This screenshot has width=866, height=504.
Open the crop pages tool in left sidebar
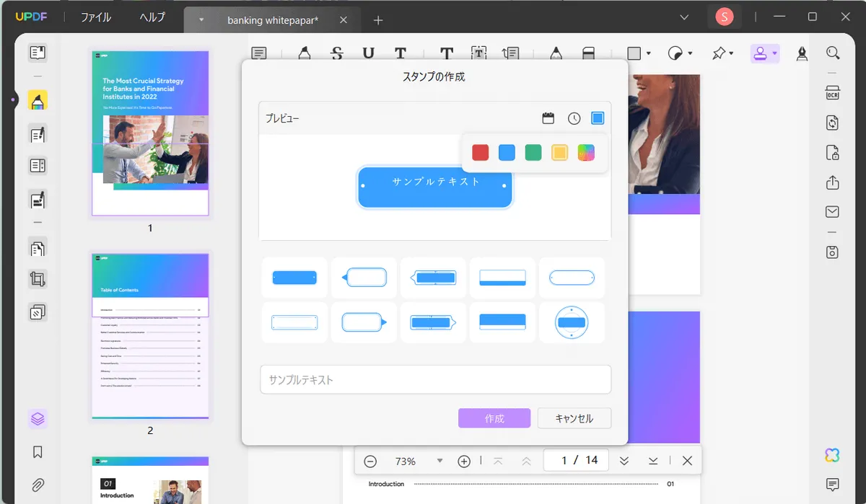pos(38,279)
